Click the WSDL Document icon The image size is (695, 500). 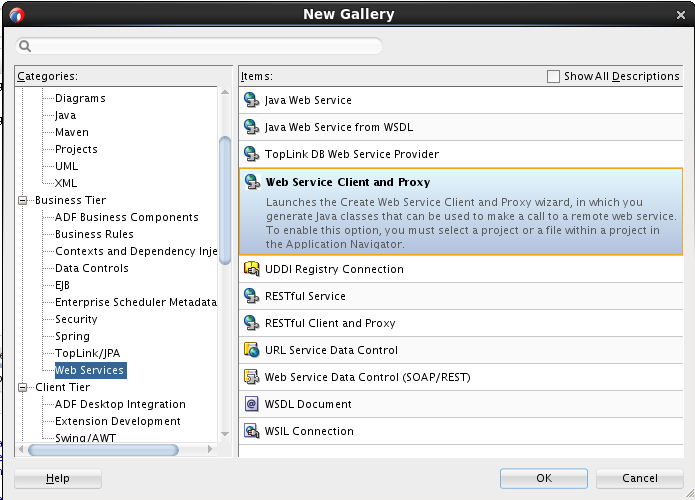click(x=251, y=404)
